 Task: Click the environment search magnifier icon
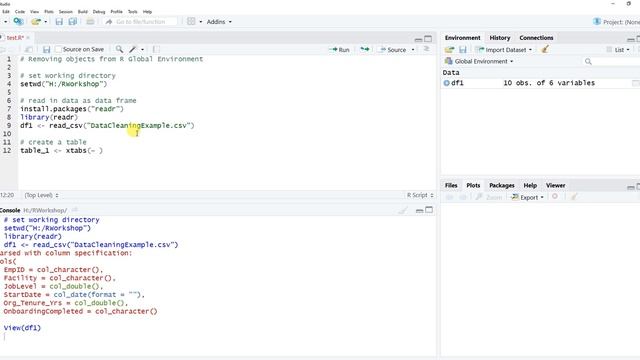pyautogui.click(x=588, y=62)
